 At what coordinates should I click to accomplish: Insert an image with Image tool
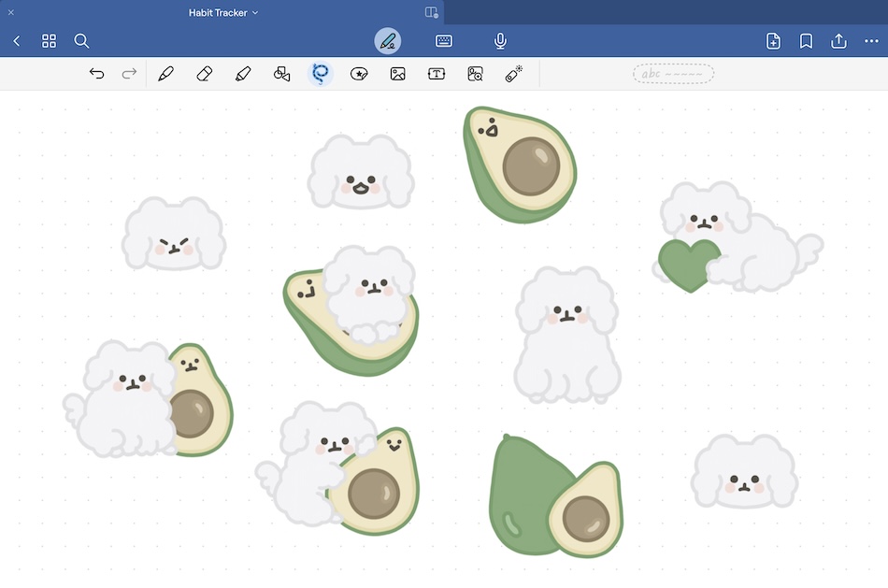pos(397,74)
